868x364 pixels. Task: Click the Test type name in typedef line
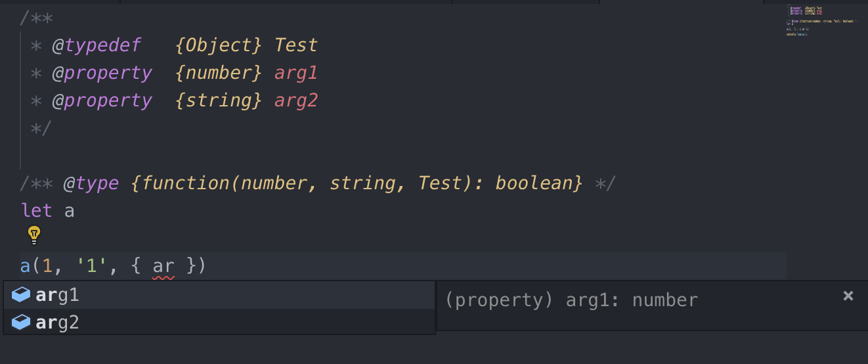296,45
